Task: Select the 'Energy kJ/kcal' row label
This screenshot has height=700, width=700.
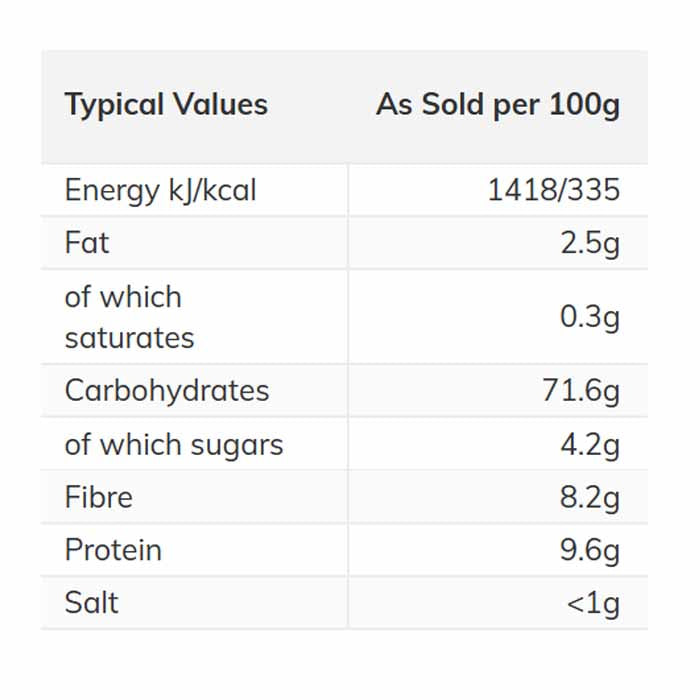Action: [x=160, y=190]
